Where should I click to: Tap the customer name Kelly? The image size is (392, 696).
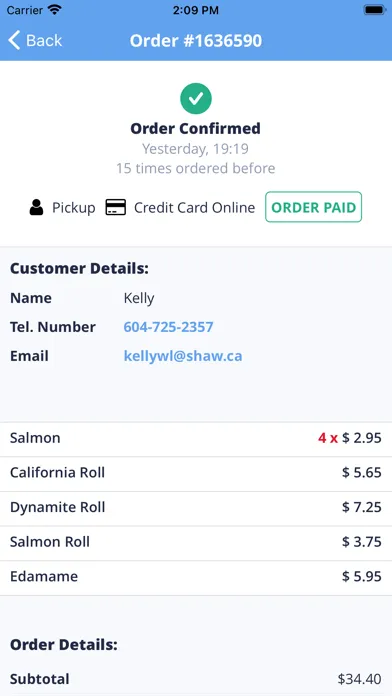coord(139,298)
